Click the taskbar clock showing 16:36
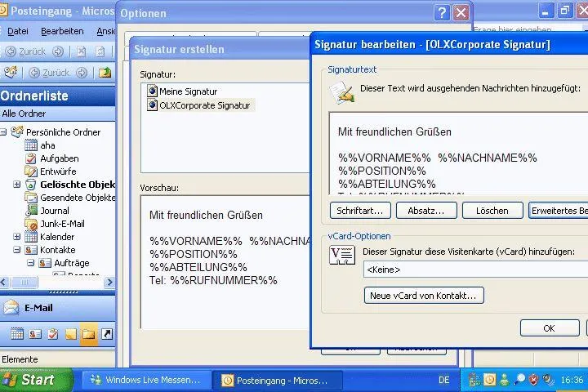 pyautogui.click(x=572, y=380)
